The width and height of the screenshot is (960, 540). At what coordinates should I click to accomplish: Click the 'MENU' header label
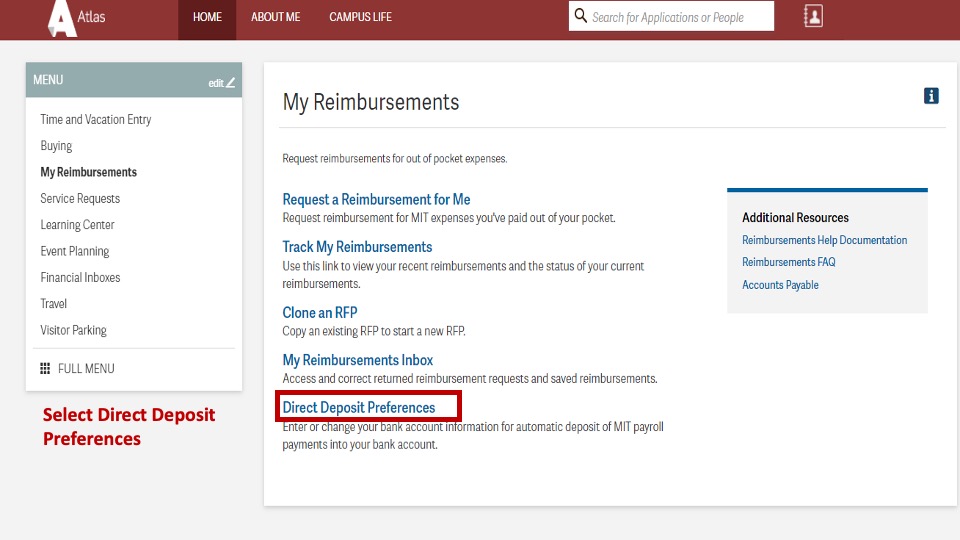coord(48,80)
